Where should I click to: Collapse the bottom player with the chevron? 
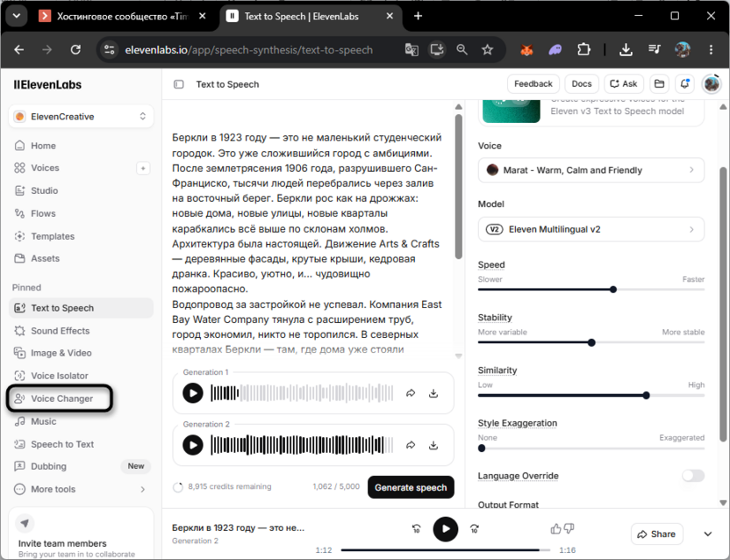[708, 534]
